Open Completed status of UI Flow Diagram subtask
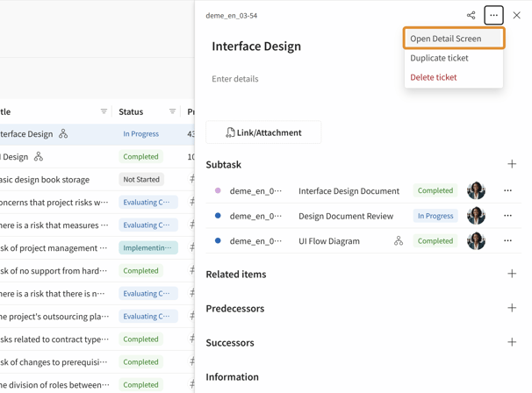 [x=435, y=240]
